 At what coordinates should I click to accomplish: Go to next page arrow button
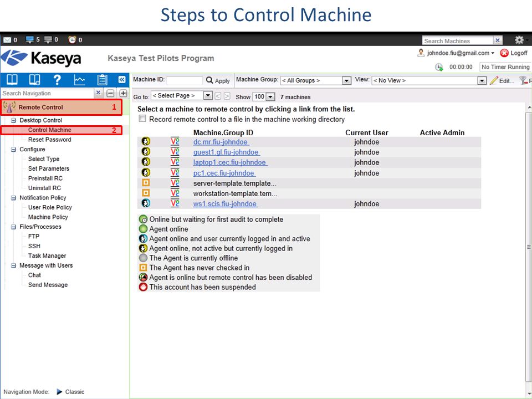tap(227, 96)
